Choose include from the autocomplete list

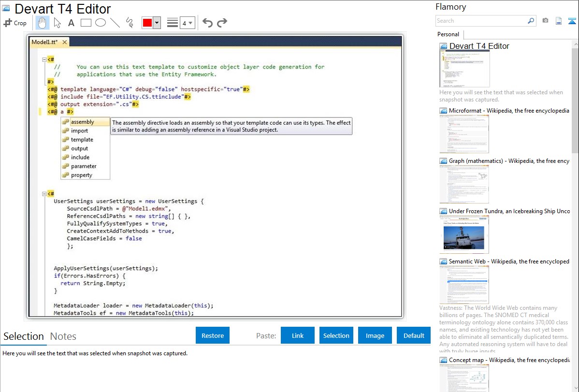click(85, 158)
